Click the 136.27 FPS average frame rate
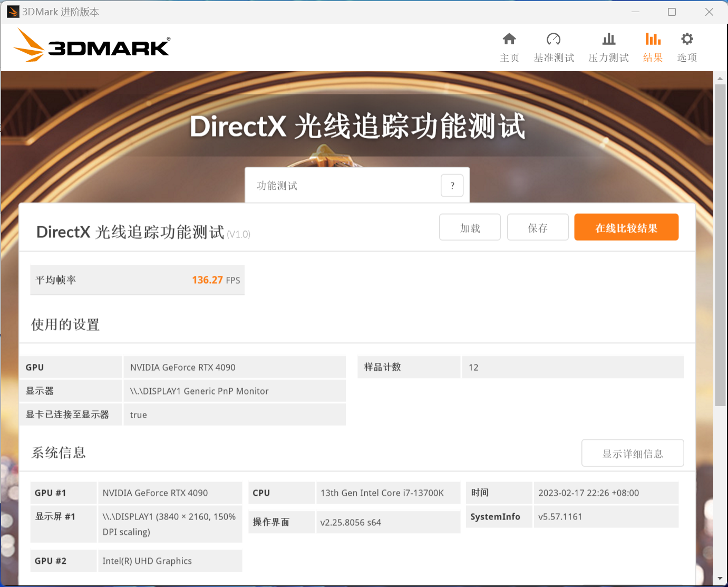The height and width of the screenshot is (587, 728). point(216,280)
